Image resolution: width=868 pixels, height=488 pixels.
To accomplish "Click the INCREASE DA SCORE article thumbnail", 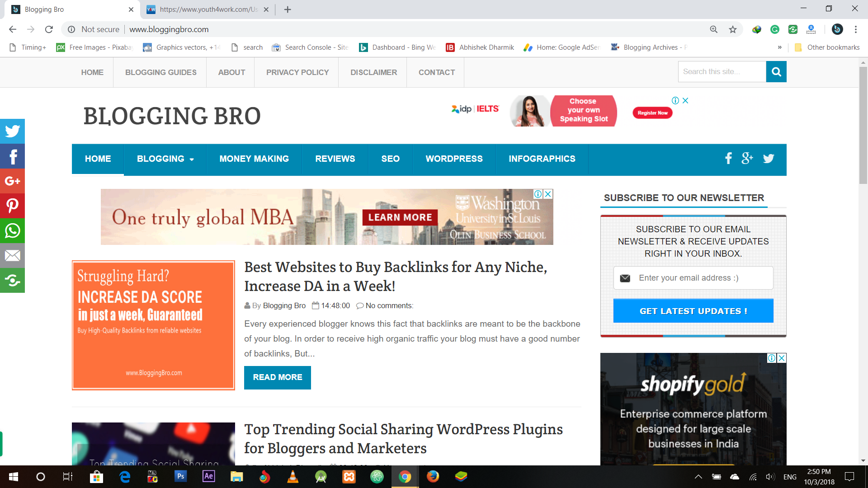I will click(153, 325).
